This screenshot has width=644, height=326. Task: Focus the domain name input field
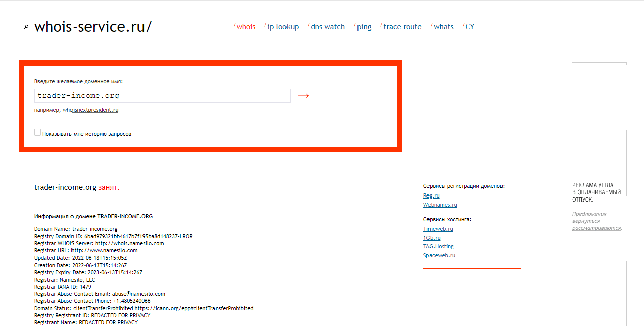[x=162, y=96]
